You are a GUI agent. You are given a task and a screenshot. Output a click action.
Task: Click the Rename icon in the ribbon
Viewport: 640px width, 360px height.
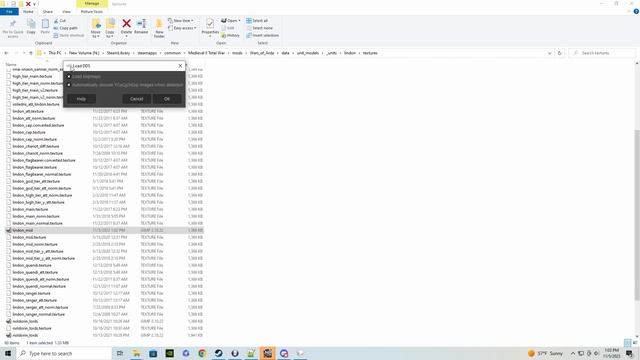[141, 24]
